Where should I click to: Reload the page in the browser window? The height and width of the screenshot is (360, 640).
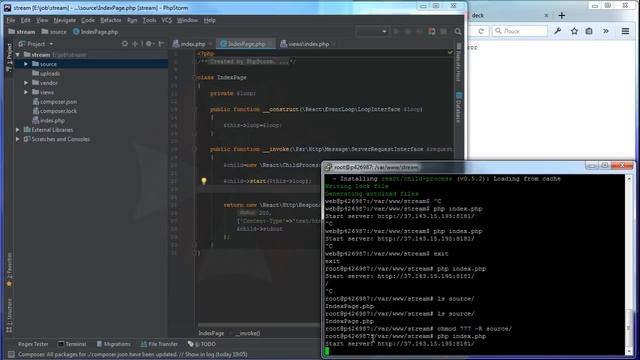[481, 31]
